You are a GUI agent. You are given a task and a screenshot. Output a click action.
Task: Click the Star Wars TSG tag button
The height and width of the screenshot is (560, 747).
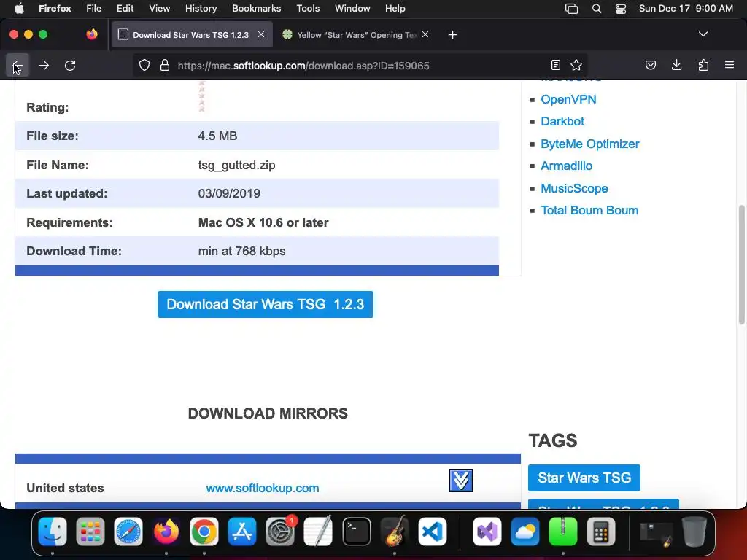coord(584,478)
